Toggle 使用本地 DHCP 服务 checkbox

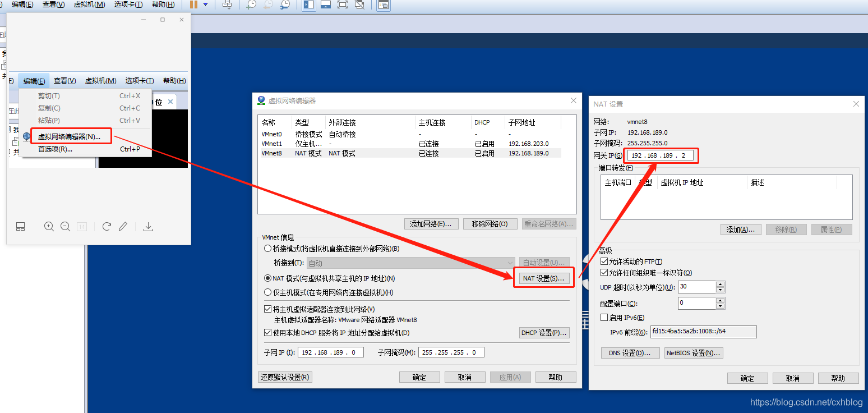click(x=267, y=333)
